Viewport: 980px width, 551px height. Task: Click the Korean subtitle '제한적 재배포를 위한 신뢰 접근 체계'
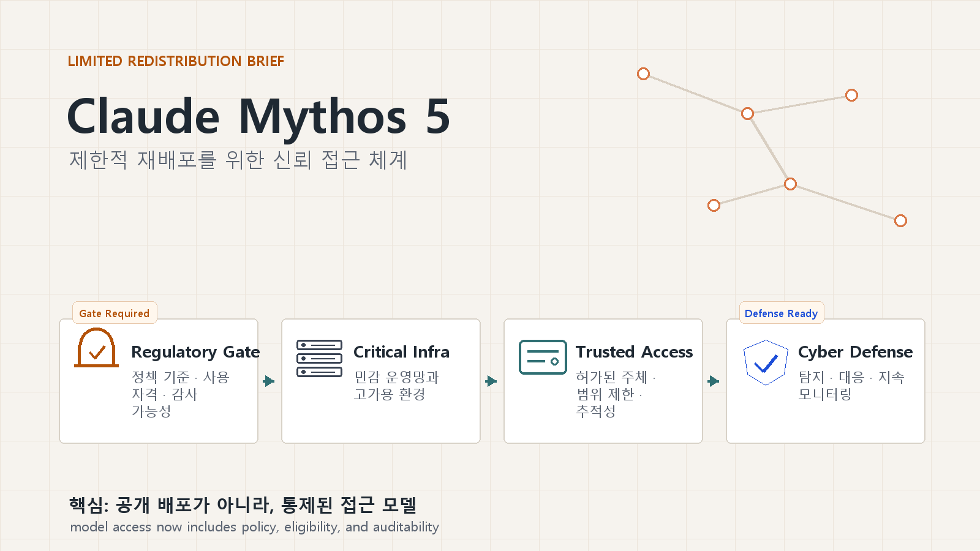click(238, 160)
